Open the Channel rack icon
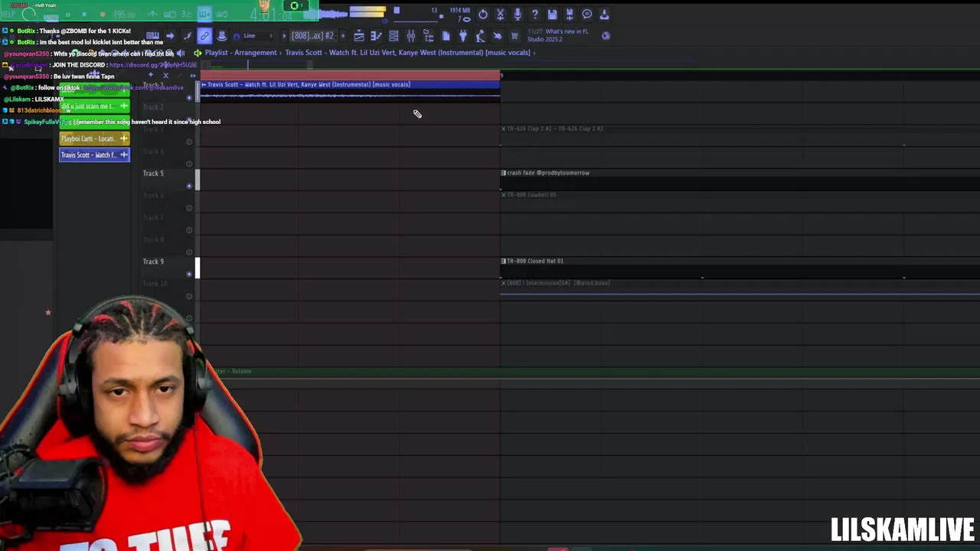This screenshot has width=980, height=551. coord(393,36)
